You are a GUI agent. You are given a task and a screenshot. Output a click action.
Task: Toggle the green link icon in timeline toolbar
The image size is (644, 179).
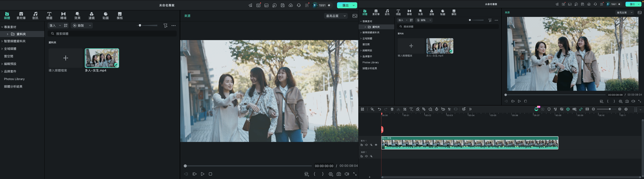581,109
